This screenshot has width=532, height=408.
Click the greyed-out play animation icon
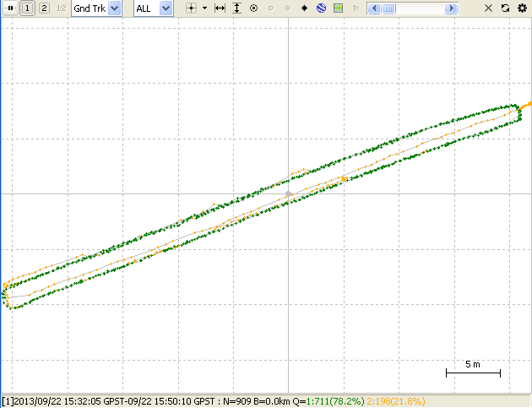[356, 8]
